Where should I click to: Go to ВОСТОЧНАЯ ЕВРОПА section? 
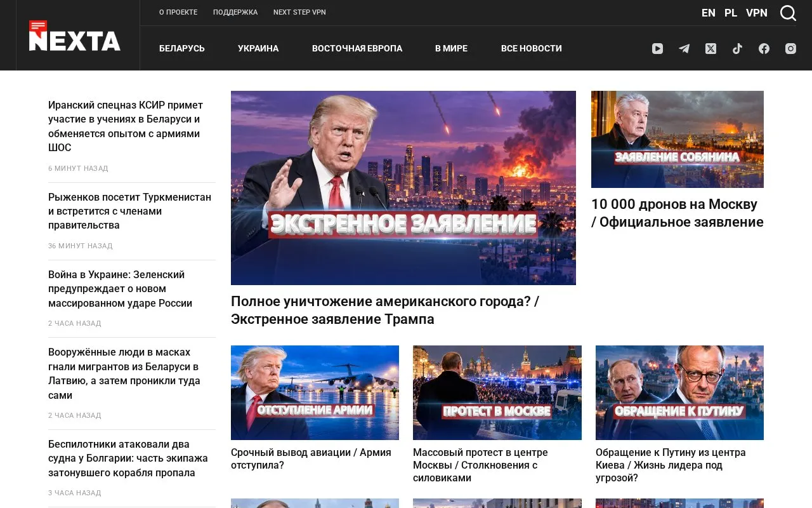pos(357,48)
